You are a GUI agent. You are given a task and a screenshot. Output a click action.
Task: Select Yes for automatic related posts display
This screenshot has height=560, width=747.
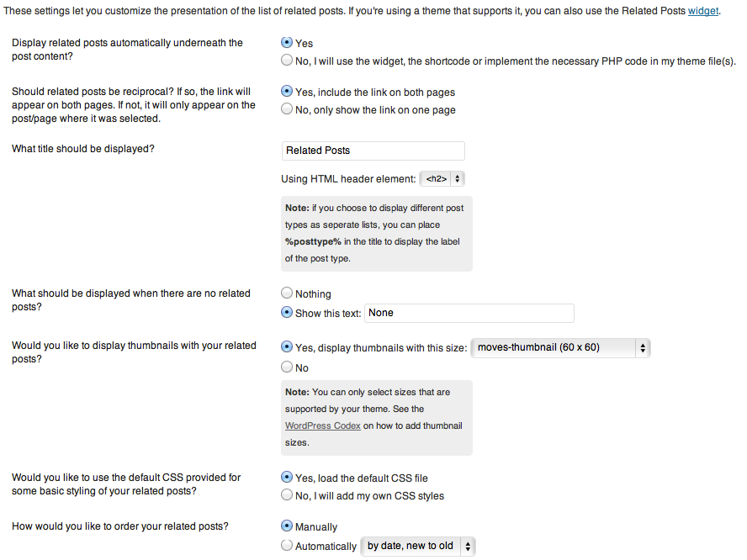coord(288,43)
